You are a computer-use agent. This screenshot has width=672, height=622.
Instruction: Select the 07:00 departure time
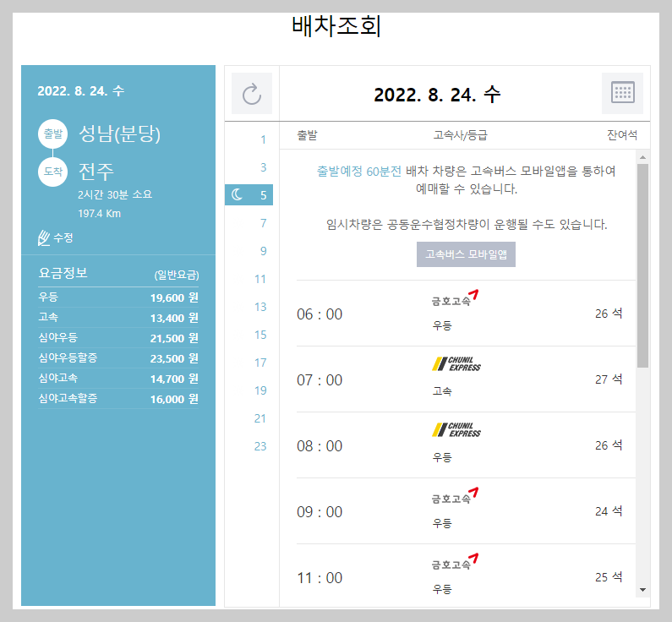coord(320,380)
